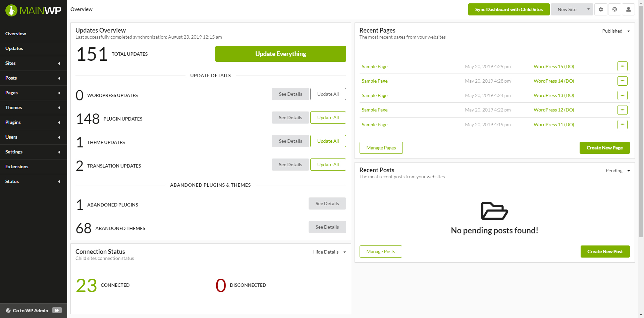Open the gear settings icon in header

click(601, 9)
